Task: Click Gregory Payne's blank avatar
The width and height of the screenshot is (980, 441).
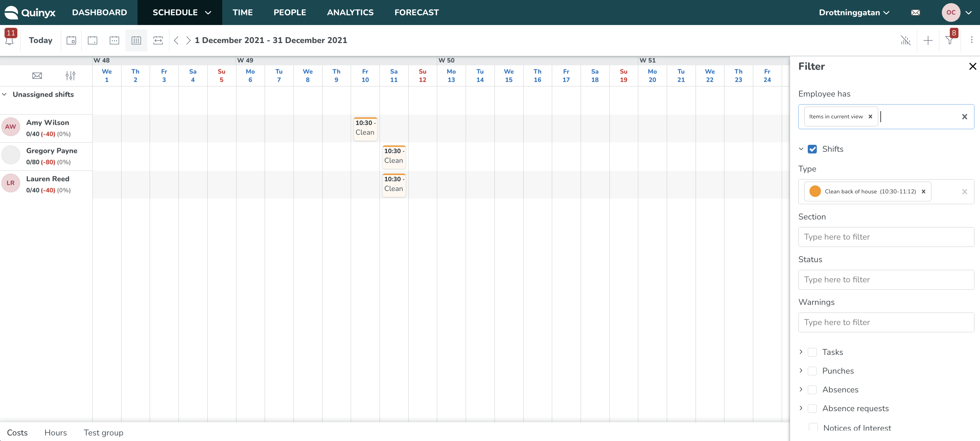Action: pos(11,155)
